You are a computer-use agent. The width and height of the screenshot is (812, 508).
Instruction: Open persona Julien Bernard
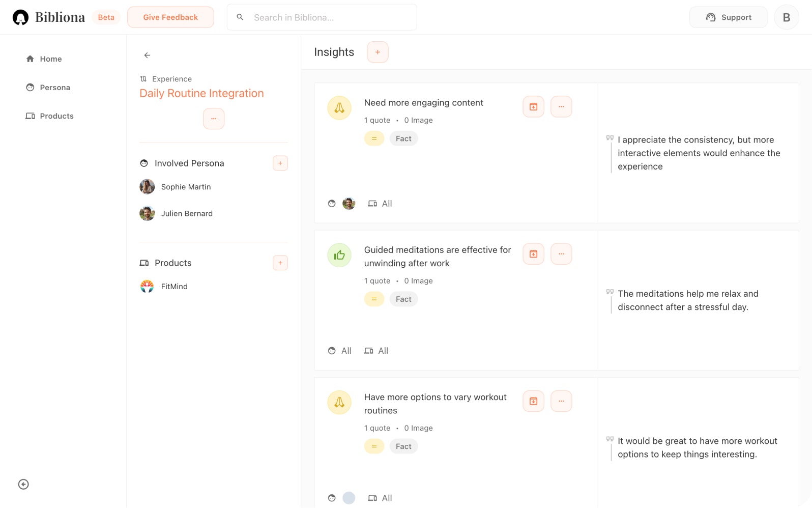point(187,213)
